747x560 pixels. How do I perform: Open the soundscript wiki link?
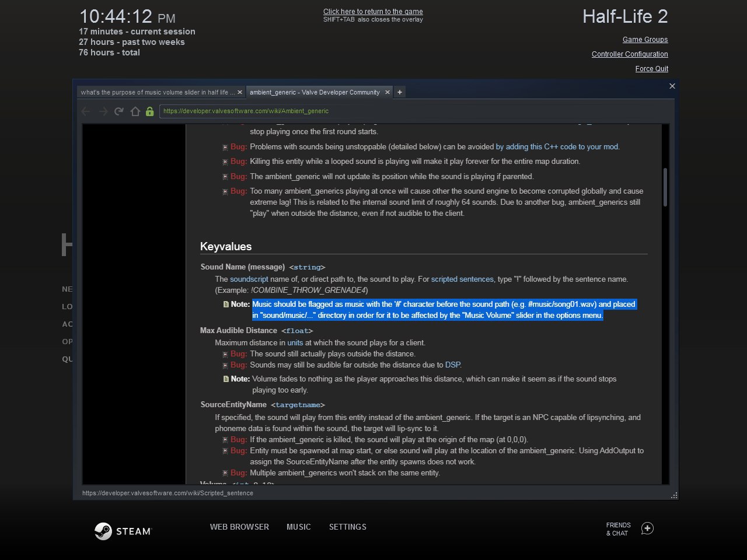tap(249, 279)
